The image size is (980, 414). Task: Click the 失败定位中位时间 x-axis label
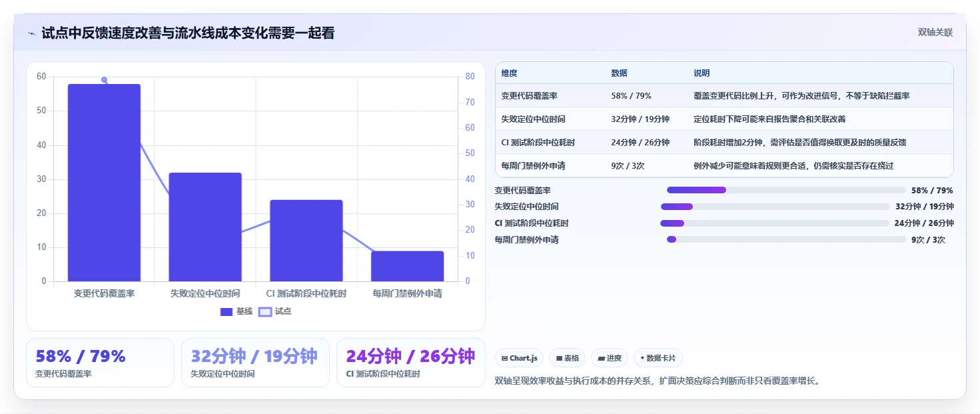[205, 293]
